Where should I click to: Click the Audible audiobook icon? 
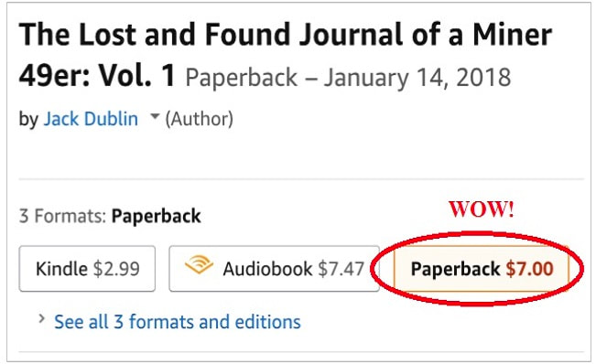click(199, 264)
